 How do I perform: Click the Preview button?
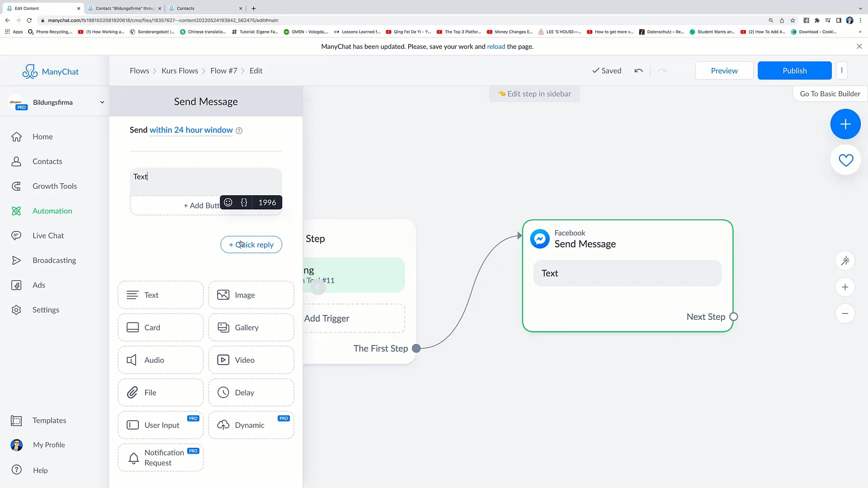click(x=724, y=70)
